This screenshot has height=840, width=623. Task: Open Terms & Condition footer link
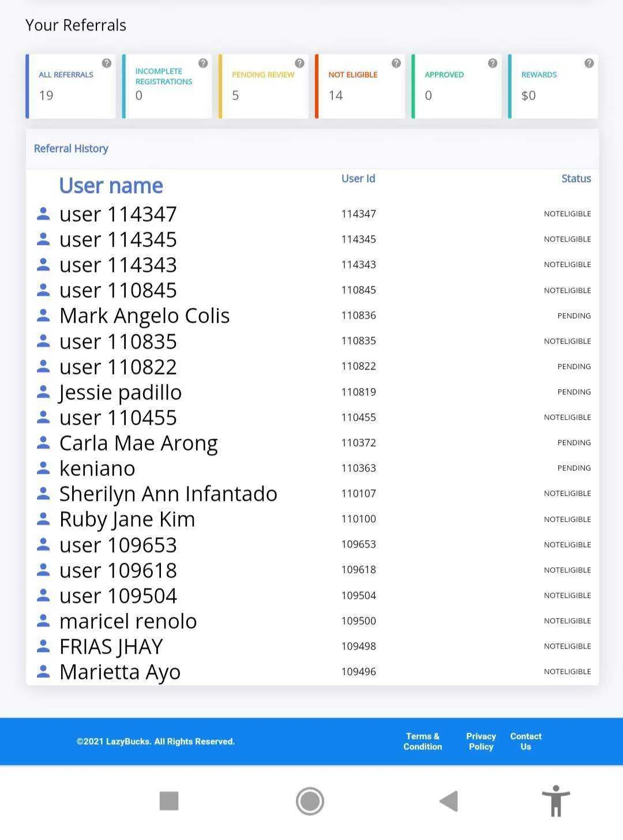click(x=423, y=741)
